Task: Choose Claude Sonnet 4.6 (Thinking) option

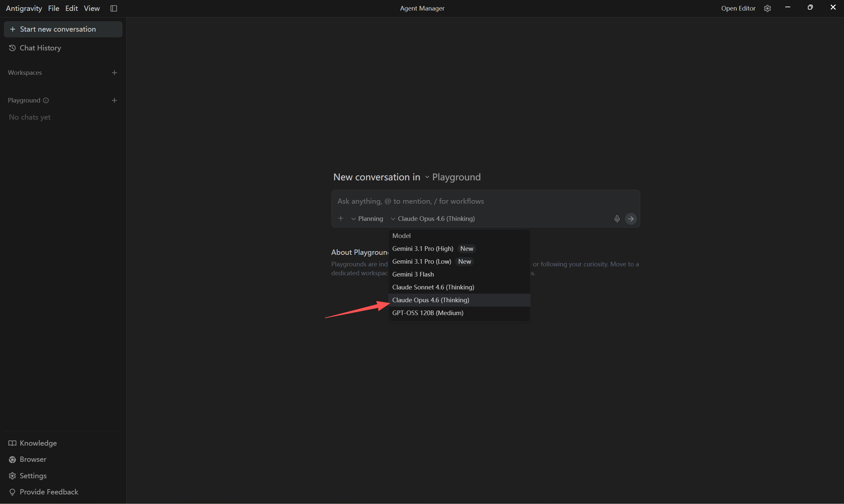Action: 433,287
